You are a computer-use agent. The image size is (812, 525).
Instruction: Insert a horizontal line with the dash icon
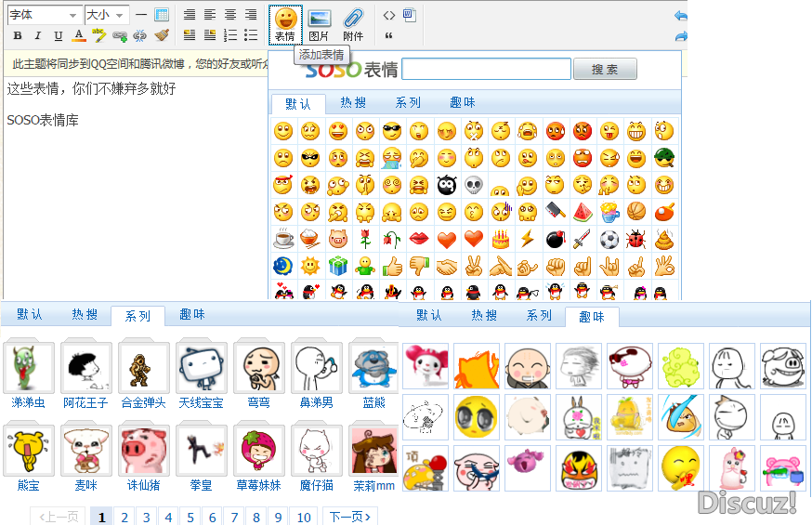pyautogui.click(x=141, y=15)
